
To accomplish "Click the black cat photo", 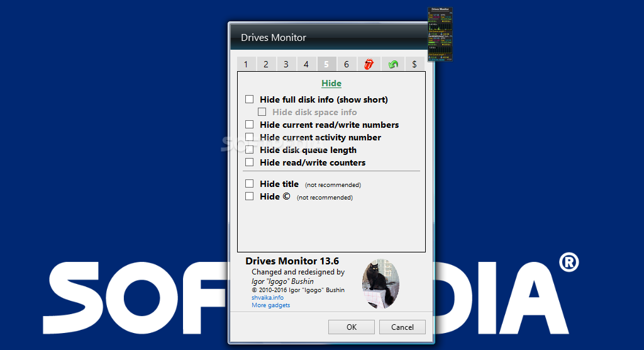I will click(x=380, y=284).
